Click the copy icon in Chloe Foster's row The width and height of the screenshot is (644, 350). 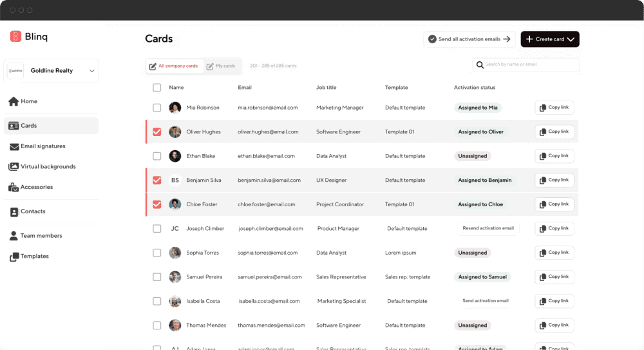542,204
